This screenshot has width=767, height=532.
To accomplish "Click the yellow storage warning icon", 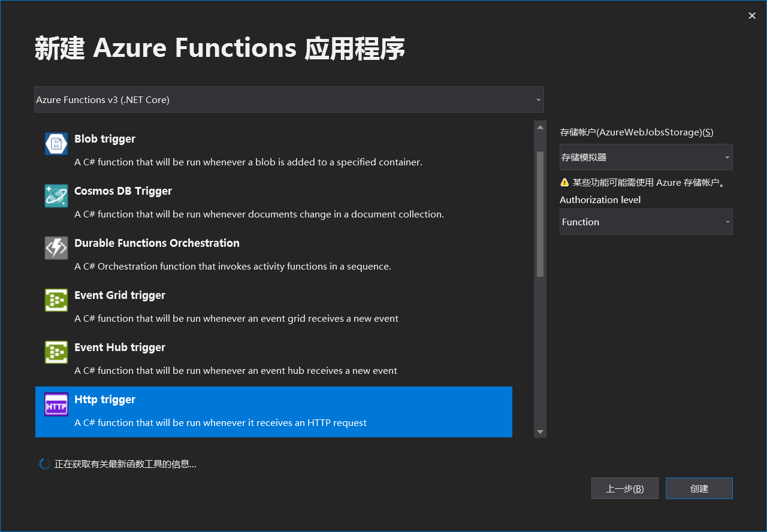I will click(x=564, y=182).
